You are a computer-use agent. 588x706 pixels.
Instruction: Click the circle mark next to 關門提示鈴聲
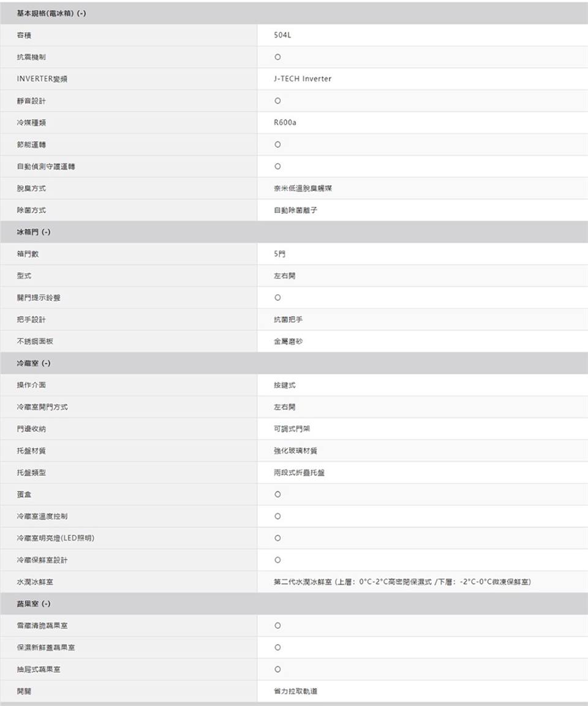point(277,298)
